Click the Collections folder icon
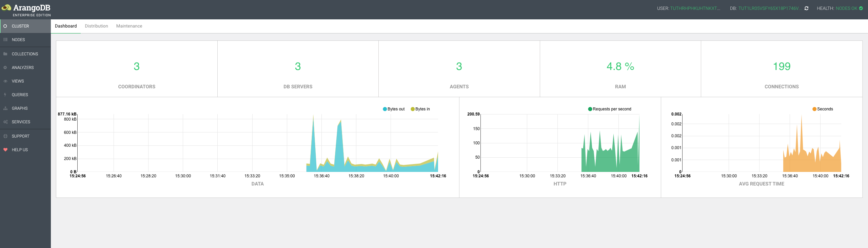Screen dimensions: 868x248 tap(5, 54)
